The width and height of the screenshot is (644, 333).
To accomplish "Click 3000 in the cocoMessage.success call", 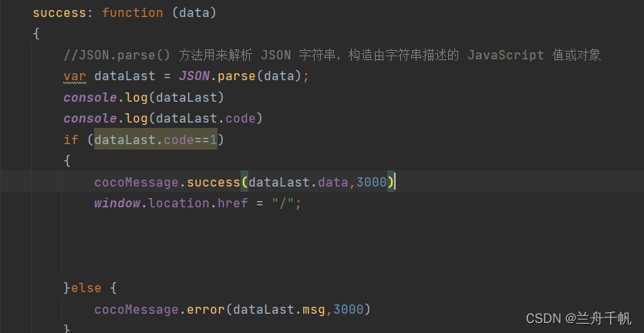I will 372,182.
